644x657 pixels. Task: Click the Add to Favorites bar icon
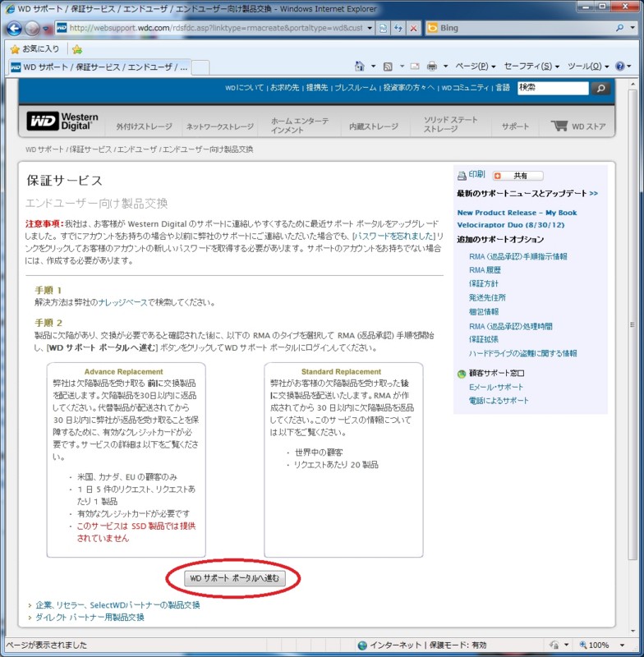(77, 49)
